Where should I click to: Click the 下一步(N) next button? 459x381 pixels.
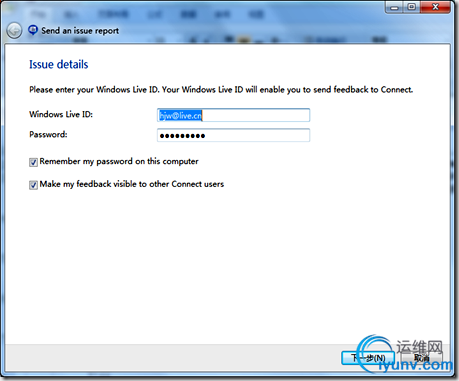[x=368, y=358]
